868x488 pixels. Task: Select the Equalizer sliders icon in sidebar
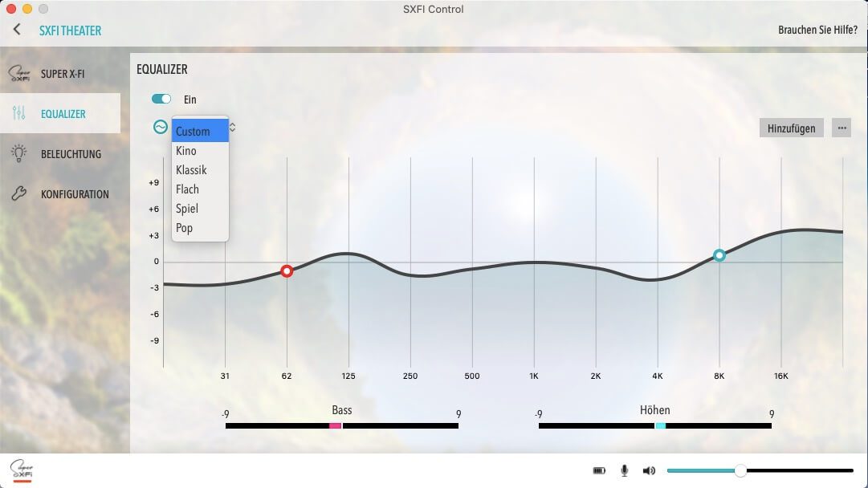click(19, 113)
